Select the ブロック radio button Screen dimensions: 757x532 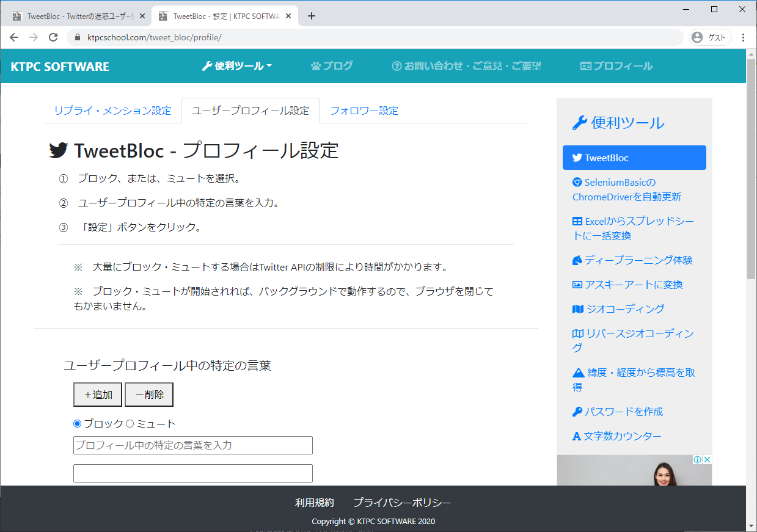77,423
